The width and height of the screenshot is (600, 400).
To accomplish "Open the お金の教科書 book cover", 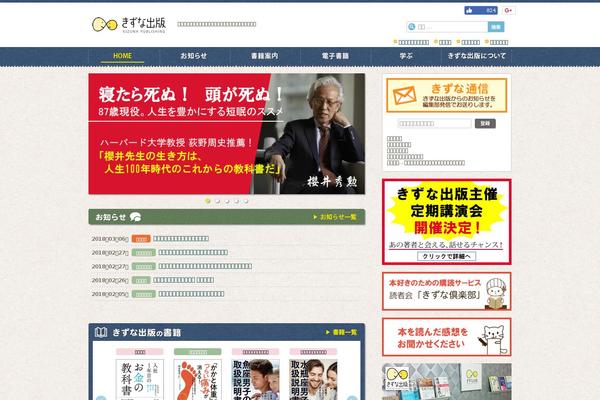I will (140, 379).
